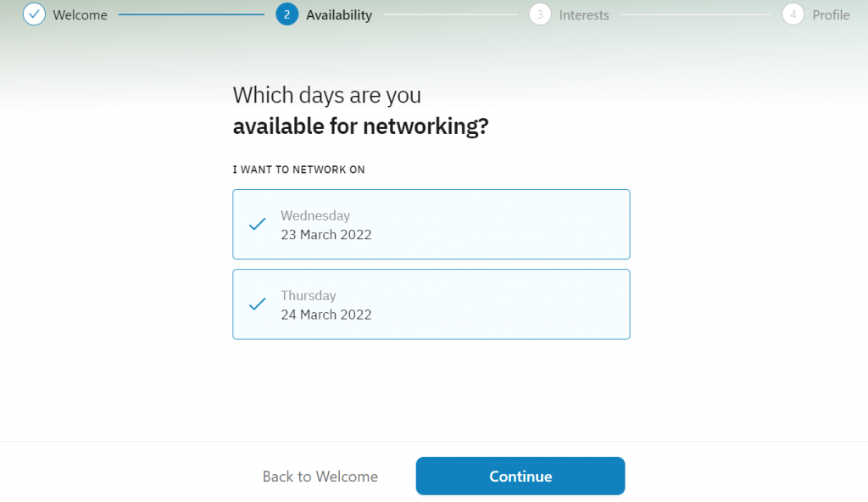Click the blue checkmark beside Wednesday
Screen dimensions: 868x502
258,225
